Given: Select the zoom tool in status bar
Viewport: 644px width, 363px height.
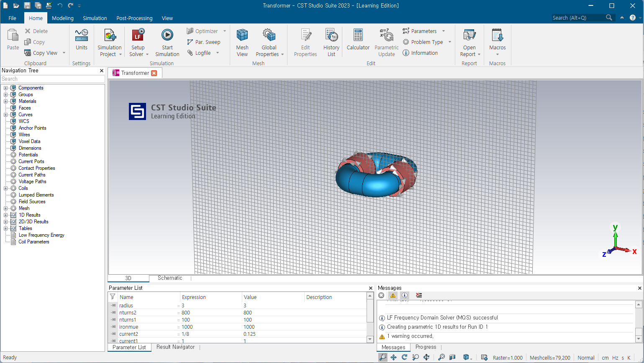Looking at the screenshot, I should [x=383, y=358].
